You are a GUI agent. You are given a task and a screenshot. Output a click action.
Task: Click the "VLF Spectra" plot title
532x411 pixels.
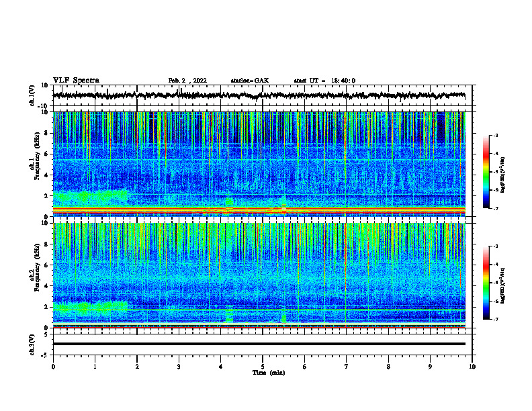tap(76, 81)
